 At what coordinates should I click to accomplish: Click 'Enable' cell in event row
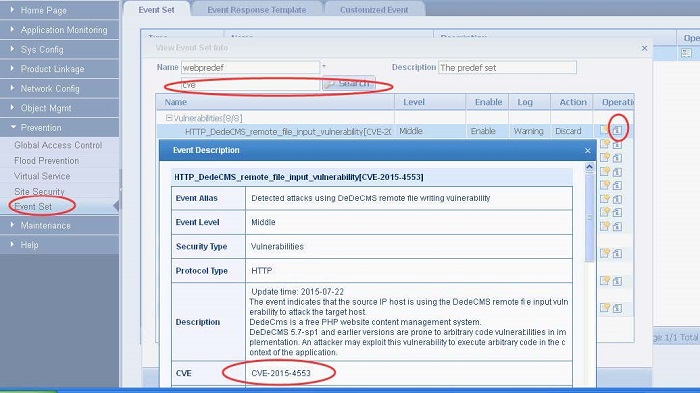tap(483, 131)
